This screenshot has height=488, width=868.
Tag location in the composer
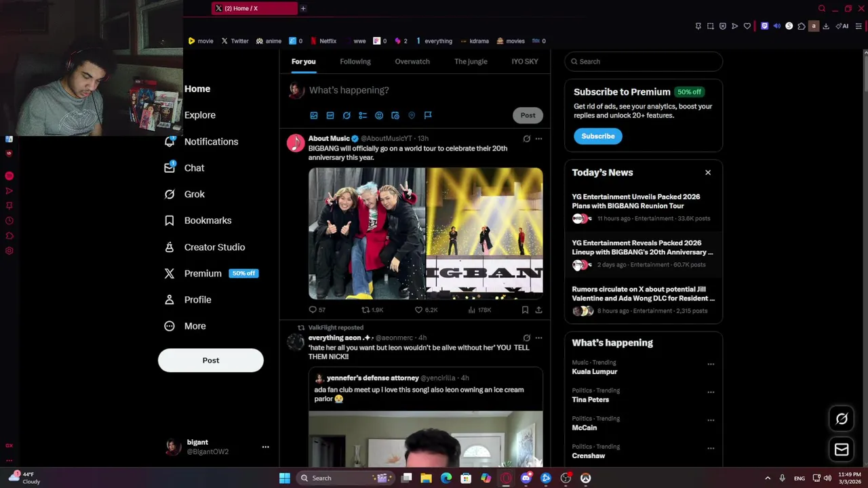(412, 115)
